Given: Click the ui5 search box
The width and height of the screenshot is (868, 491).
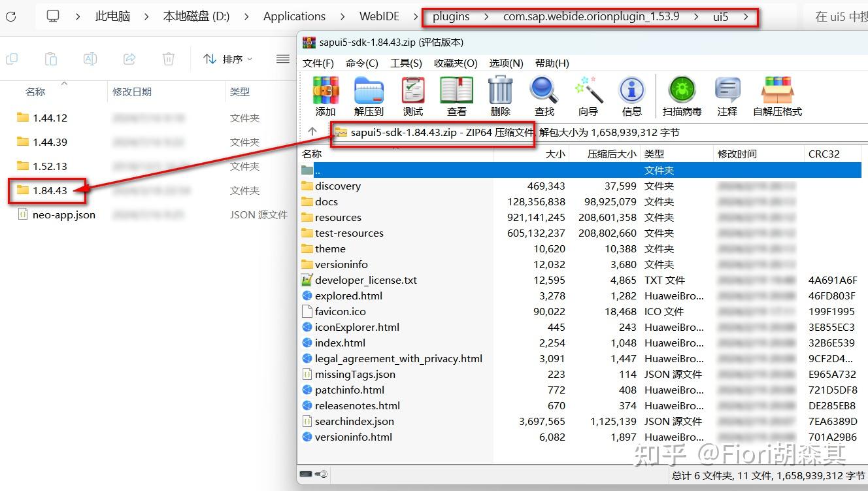Looking at the screenshot, I should click(843, 16).
